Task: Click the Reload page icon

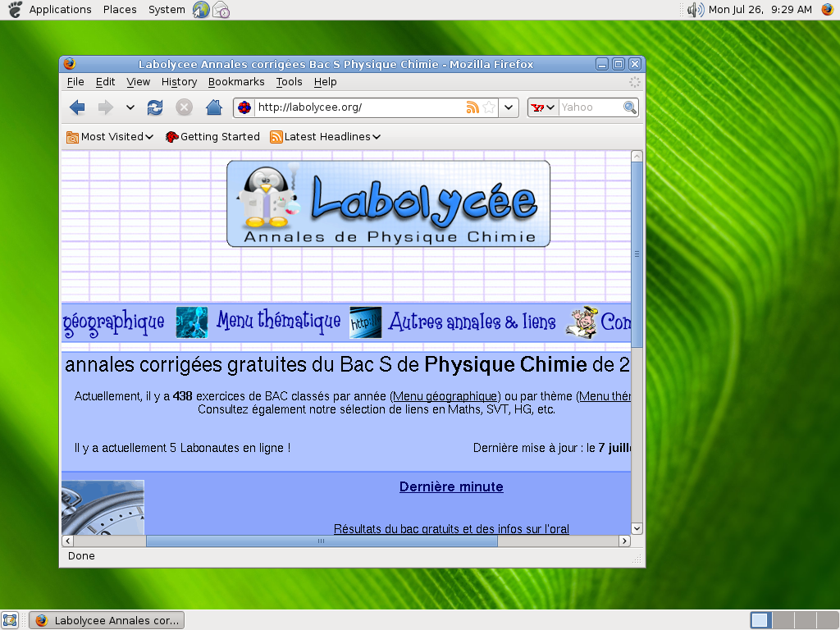Action: (x=154, y=107)
